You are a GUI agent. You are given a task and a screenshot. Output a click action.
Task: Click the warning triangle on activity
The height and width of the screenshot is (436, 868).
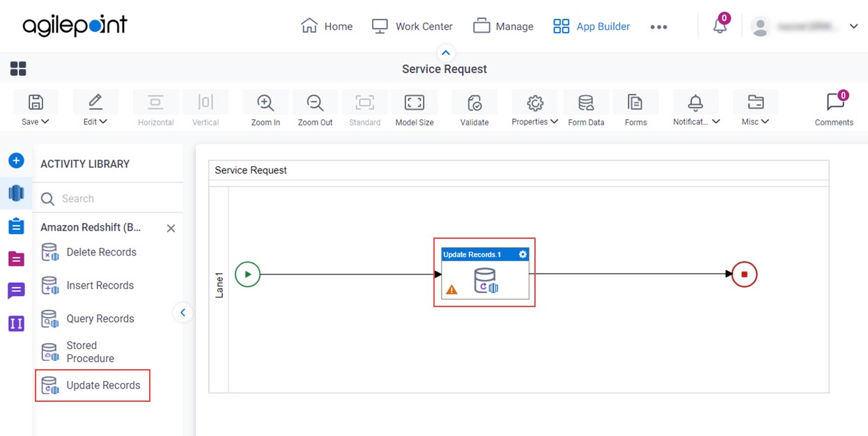(451, 289)
